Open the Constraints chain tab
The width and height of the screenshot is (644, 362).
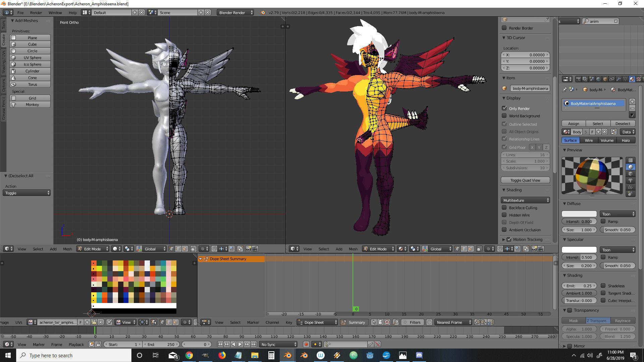pos(612,79)
